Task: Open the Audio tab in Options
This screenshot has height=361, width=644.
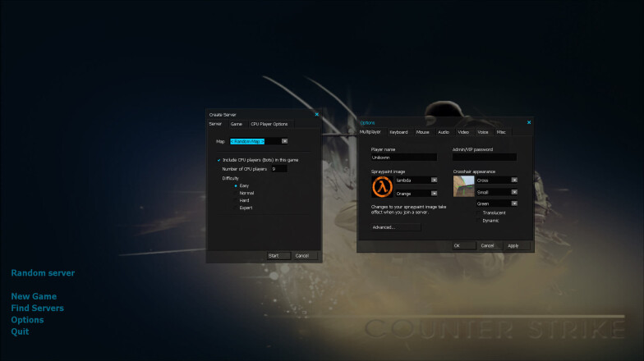Action: coord(444,132)
